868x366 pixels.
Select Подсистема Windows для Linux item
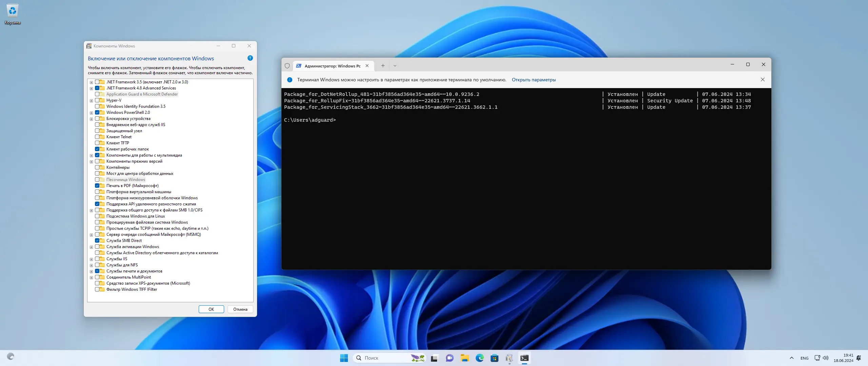click(x=135, y=216)
